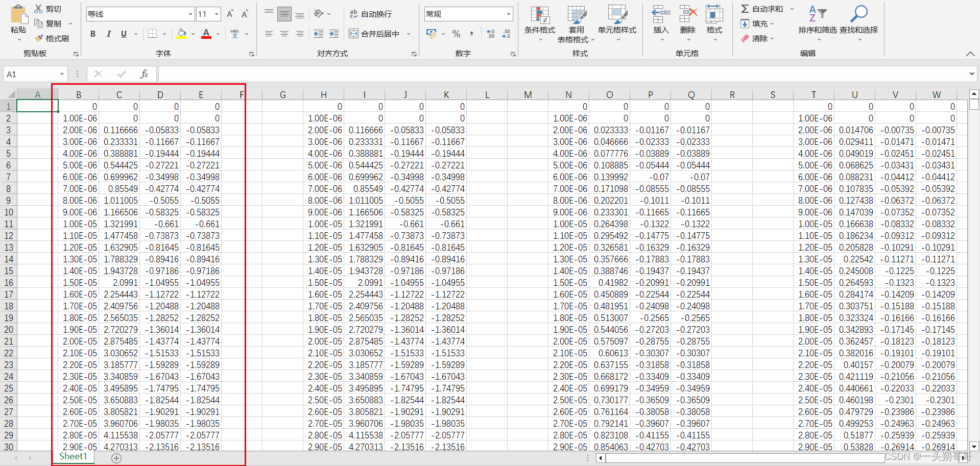Increase decimal places icon

pos(491,34)
